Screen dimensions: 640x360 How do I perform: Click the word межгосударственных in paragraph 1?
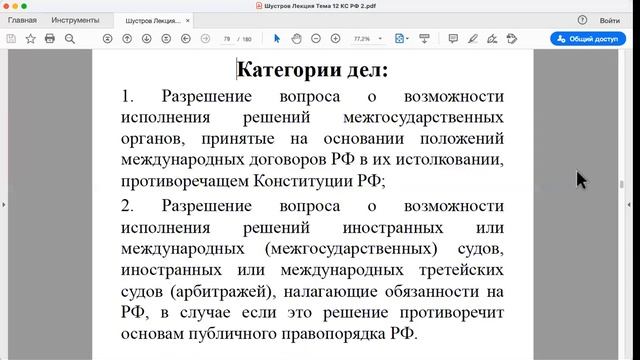click(x=423, y=117)
